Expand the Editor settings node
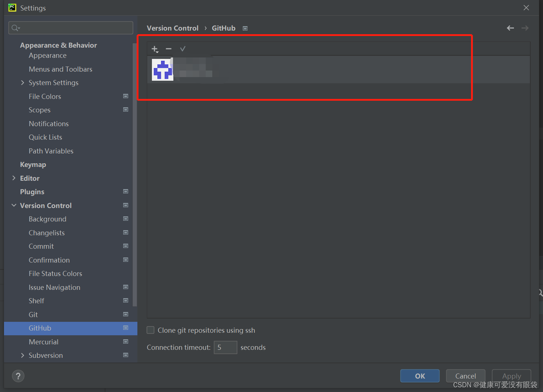Screen dimensions: 543x392 pyautogui.click(x=14, y=178)
